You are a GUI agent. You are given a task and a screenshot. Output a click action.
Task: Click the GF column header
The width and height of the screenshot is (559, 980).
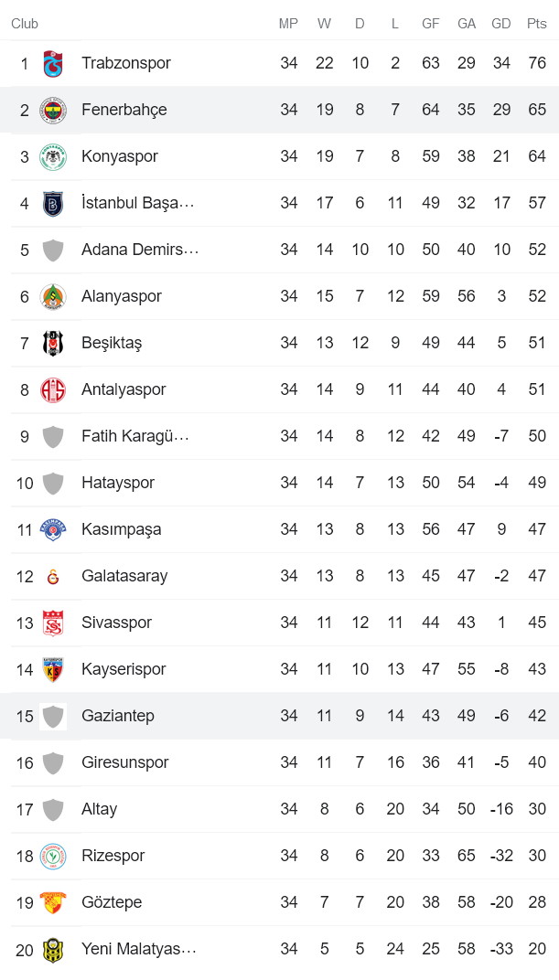pos(430,24)
